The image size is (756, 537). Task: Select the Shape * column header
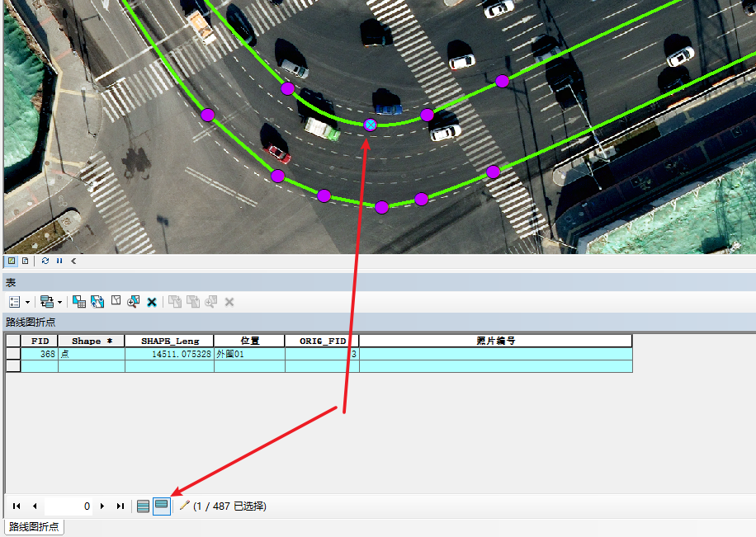point(92,341)
